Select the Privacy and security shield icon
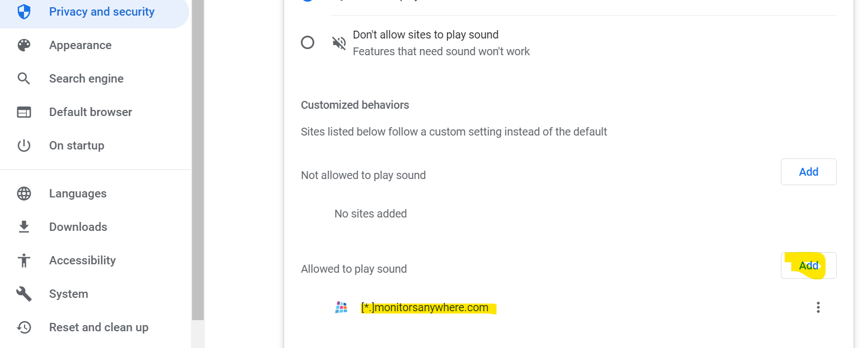Image resolution: width=868 pixels, height=348 pixels. [x=23, y=11]
